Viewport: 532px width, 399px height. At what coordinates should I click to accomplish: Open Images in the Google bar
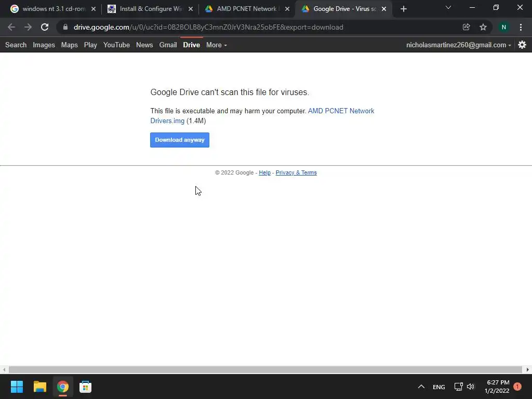tap(44, 45)
